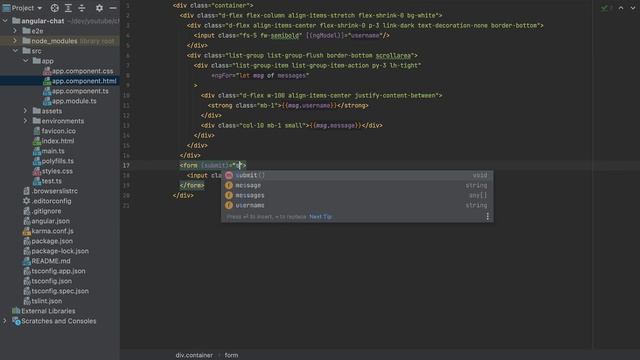This screenshot has height=360, width=640.
Task: Click form breadcrumb
Action: (x=231, y=355)
